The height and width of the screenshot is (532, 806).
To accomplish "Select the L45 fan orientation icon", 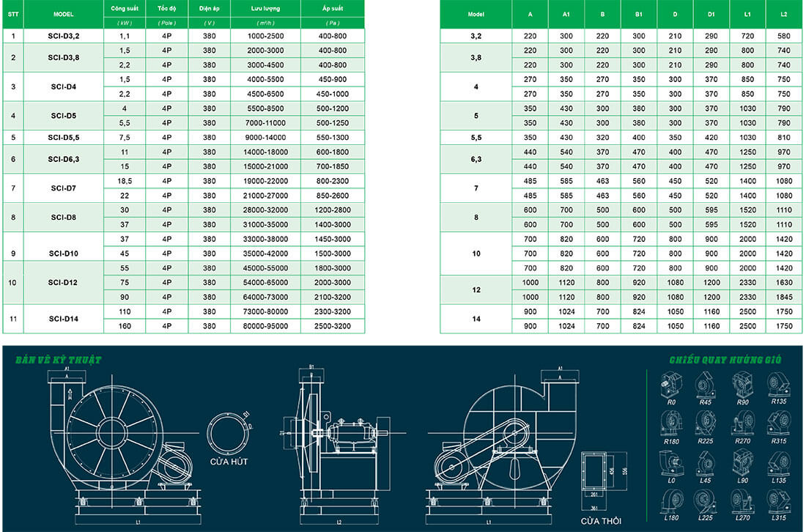I will [706, 463].
